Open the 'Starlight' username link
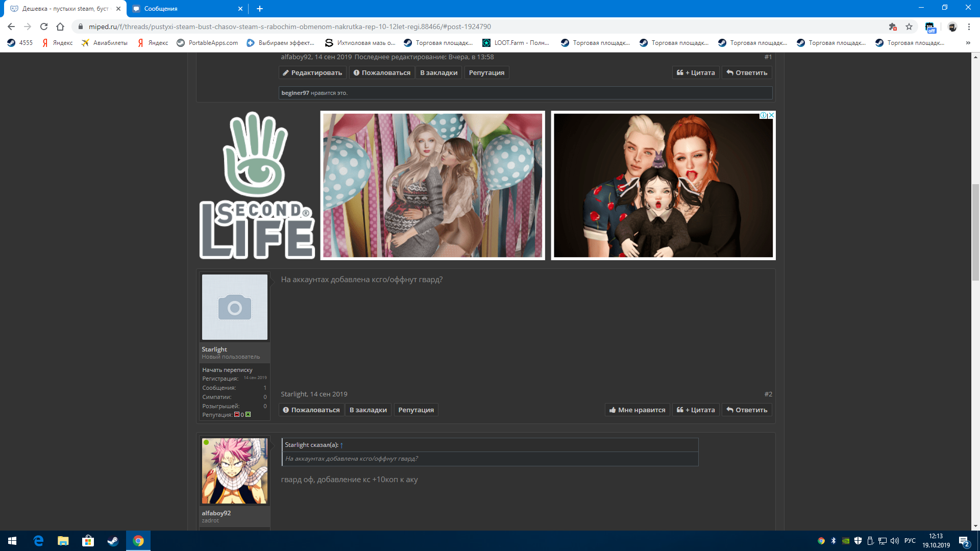This screenshot has height=551, width=980. pos(214,349)
